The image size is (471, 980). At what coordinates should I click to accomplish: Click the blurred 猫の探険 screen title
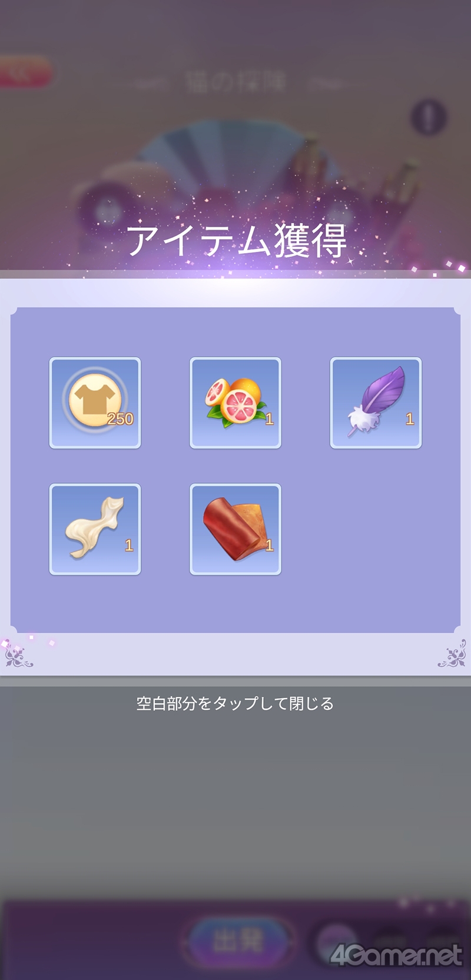click(x=235, y=81)
